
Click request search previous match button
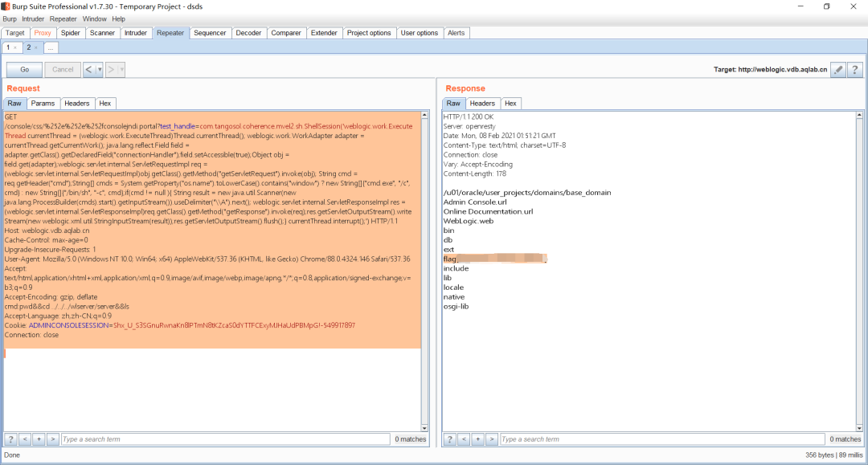point(25,439)
